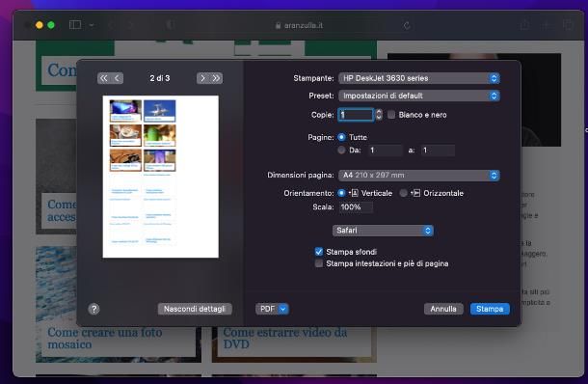Go to first preview page
Screen dimensions: 588x384
coord(104,78)
